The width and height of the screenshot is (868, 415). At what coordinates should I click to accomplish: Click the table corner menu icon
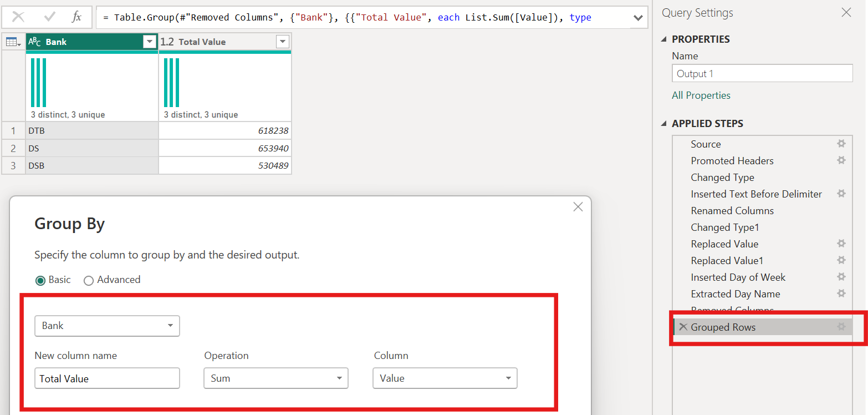13,42
